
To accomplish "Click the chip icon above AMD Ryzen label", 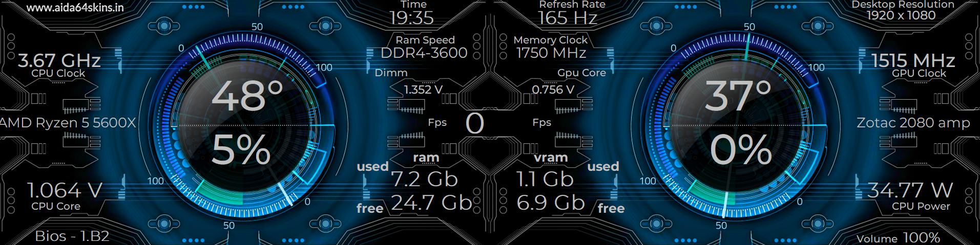I will pos(75,106).
